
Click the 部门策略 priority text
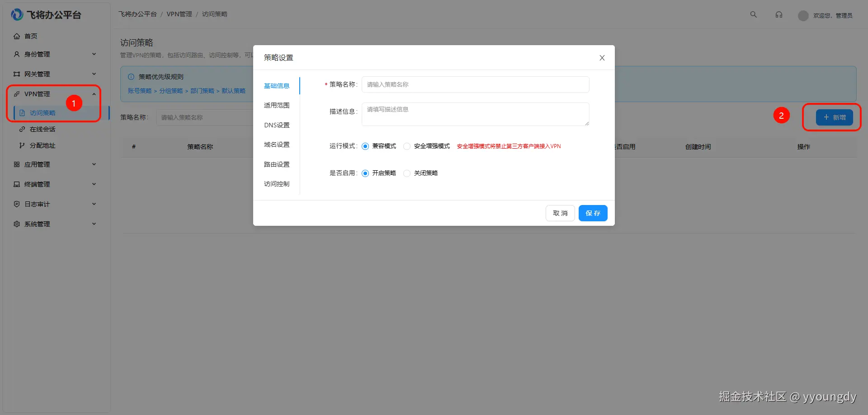202,91
